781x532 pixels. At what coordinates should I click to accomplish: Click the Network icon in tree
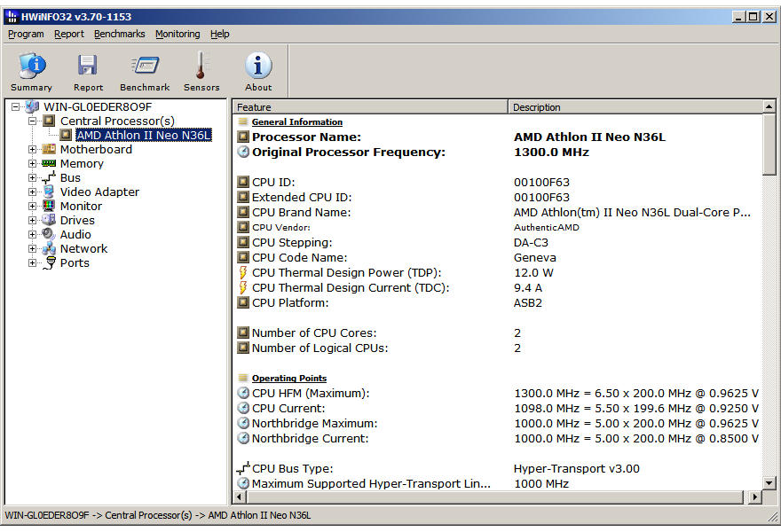pyautogui.click(x=49, y=248)
